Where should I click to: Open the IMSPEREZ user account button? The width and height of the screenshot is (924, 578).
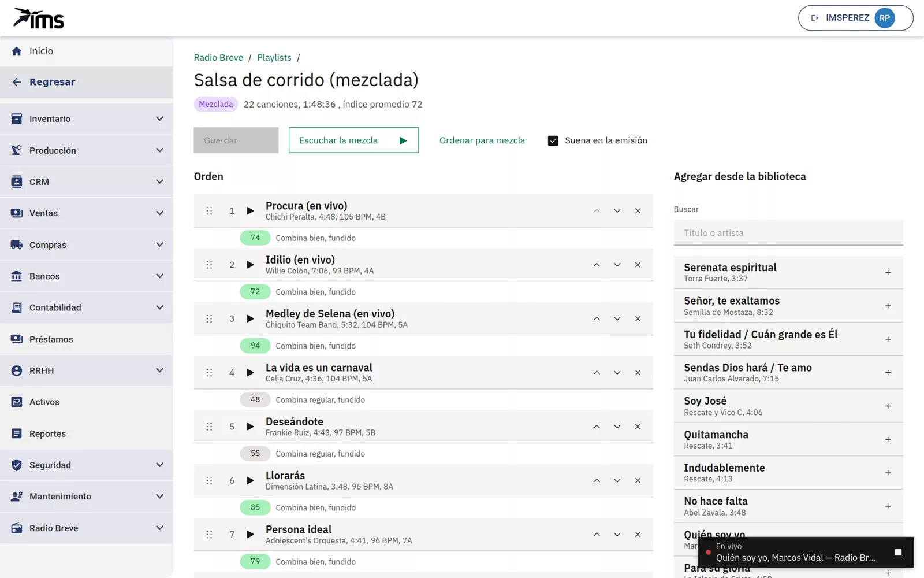pos(855,18)
